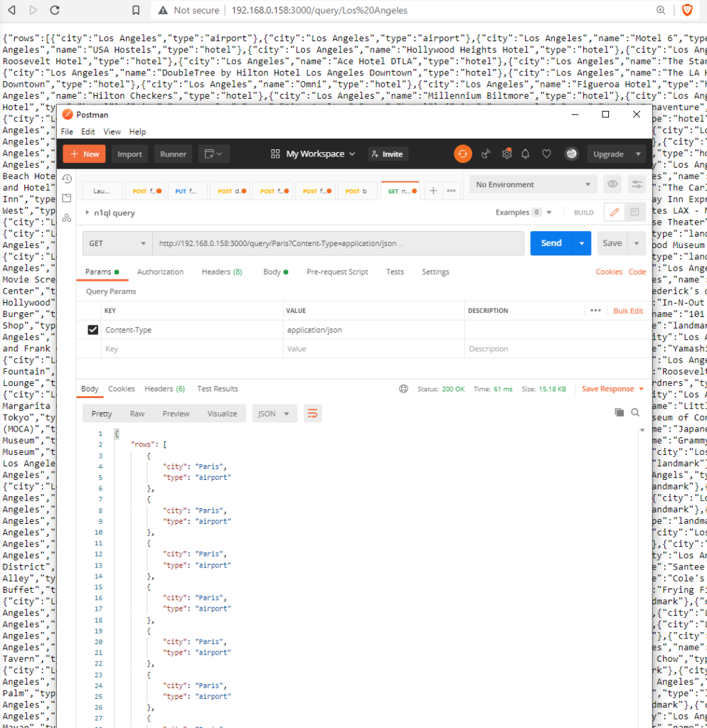Open the GET method dropdown

tap(117, 243)
